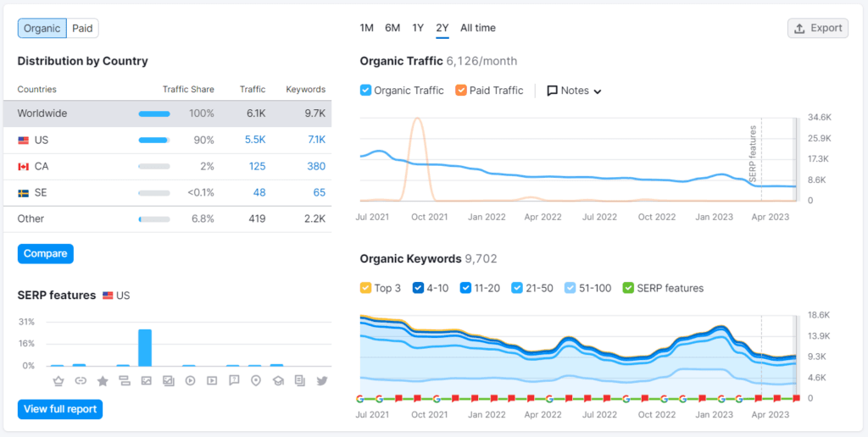Image resolution: width=868 pixels, height=437 pixels.
Task: Toggle the 11-20 positions checkbox
Action: (466, 288)
